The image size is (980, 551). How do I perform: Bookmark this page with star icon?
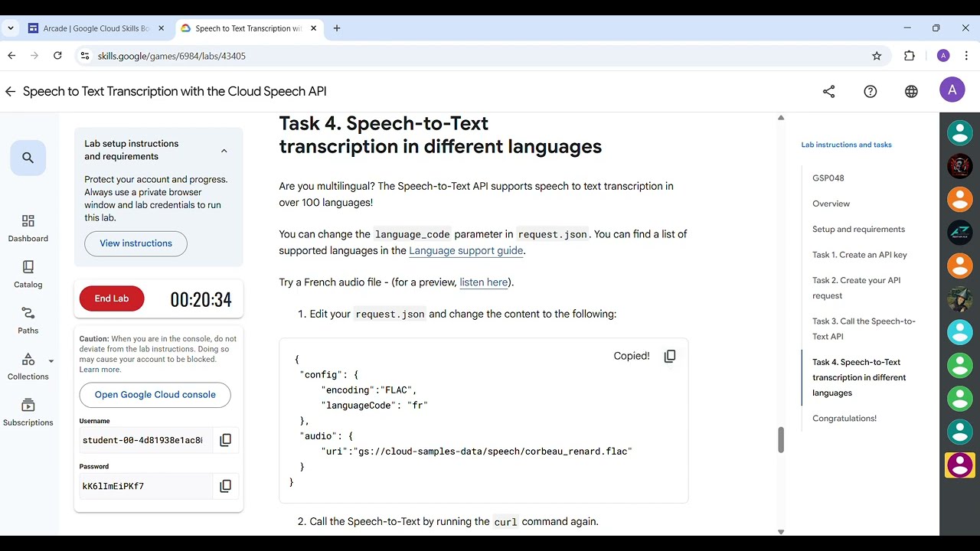tap(877, 56)
